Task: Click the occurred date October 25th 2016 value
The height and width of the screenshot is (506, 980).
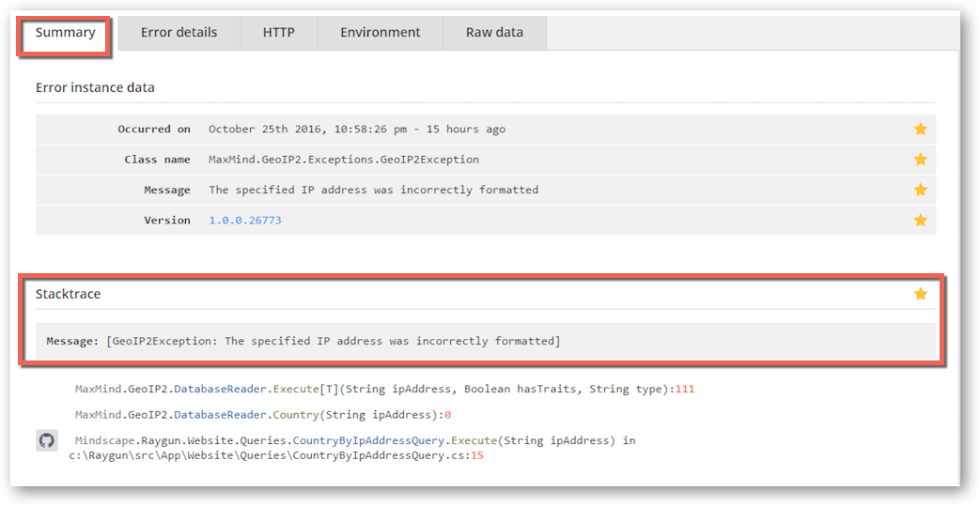Action: click(357, 130)
